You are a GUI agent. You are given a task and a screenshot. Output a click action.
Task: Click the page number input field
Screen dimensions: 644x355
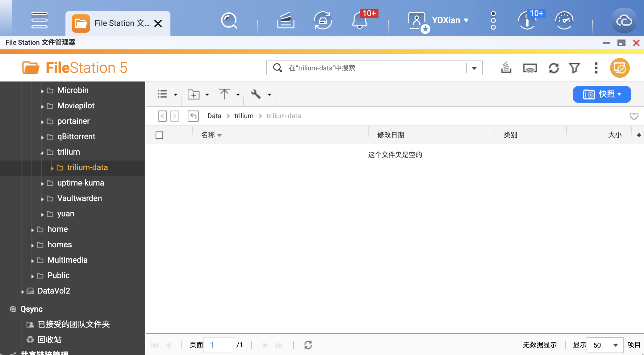(x=219, y=345)
